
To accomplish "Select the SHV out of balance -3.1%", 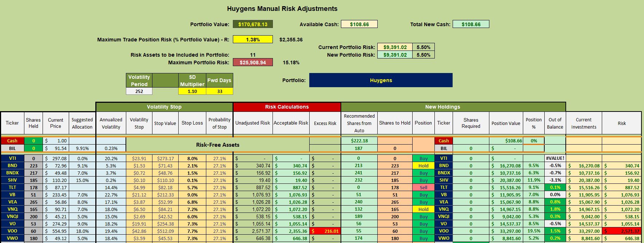I will 555,180.
